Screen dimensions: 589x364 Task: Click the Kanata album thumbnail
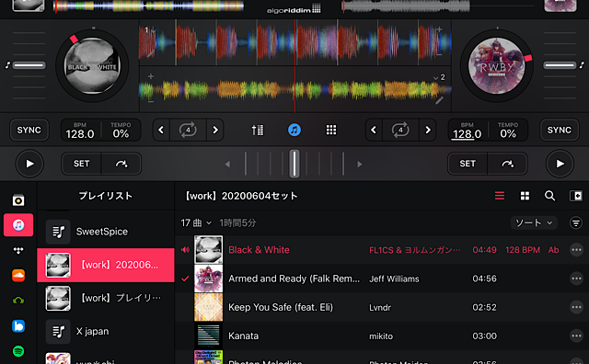(209, 336)
